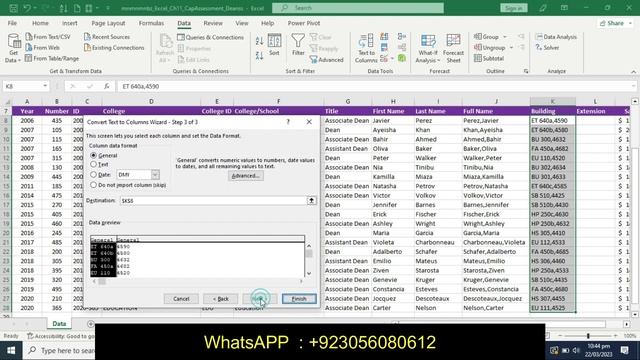Switch to the Formulas tab
This screenshot has width=640, height=360.
[x=151, y=23]
